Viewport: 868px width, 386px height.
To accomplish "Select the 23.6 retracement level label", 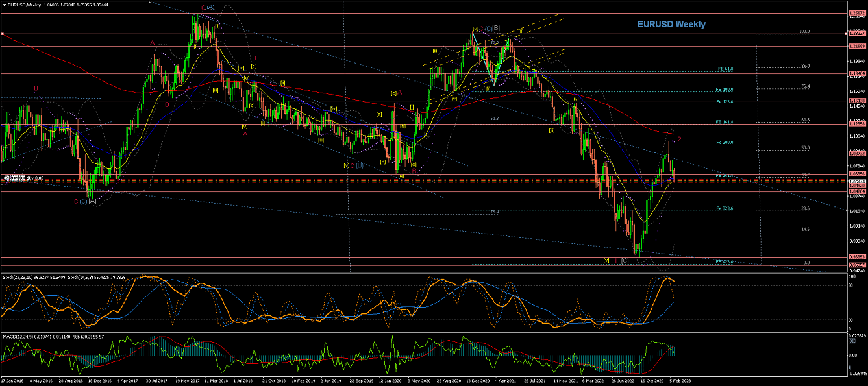I will pos(805,208).
